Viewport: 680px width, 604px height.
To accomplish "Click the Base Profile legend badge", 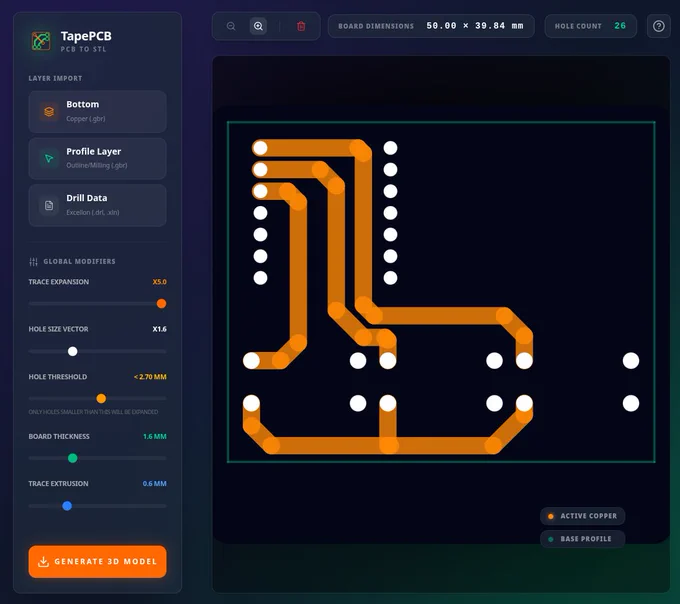I will pyautogui.click(x=582, y=539).
